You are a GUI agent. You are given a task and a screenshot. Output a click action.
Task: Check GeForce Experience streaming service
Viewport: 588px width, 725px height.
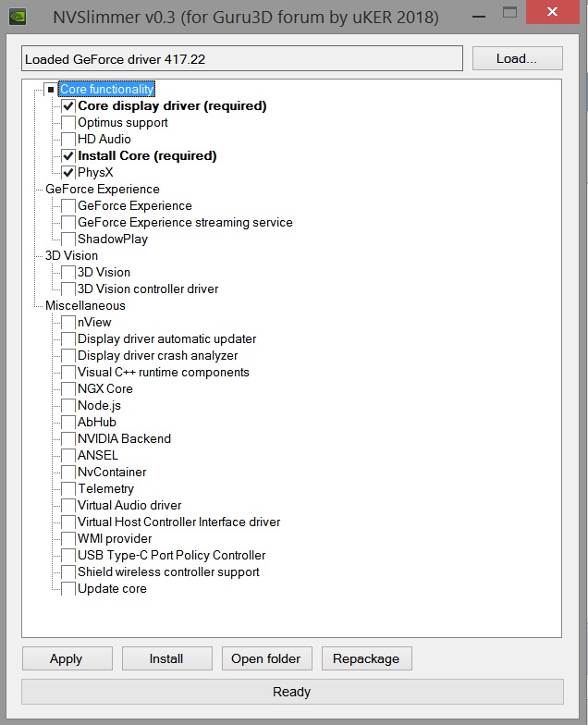click(x=68, y=222)
